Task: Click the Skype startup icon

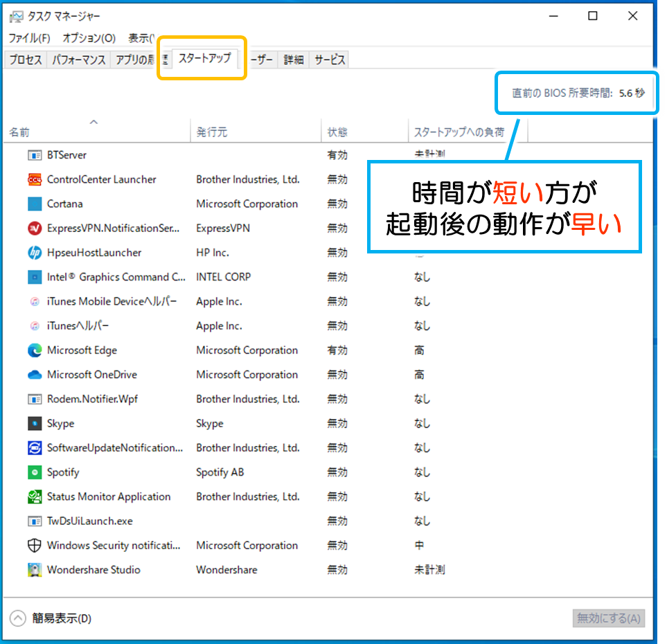Action: click(x=35, y=423)
